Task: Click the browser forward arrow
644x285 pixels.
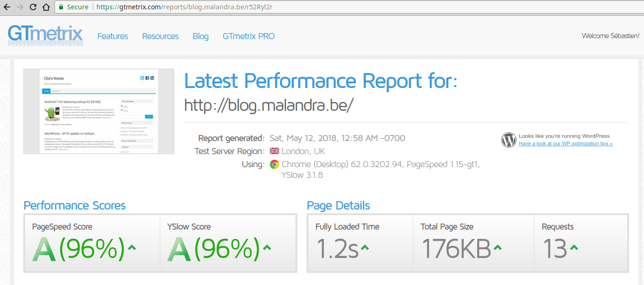Action: coord(20,7)
